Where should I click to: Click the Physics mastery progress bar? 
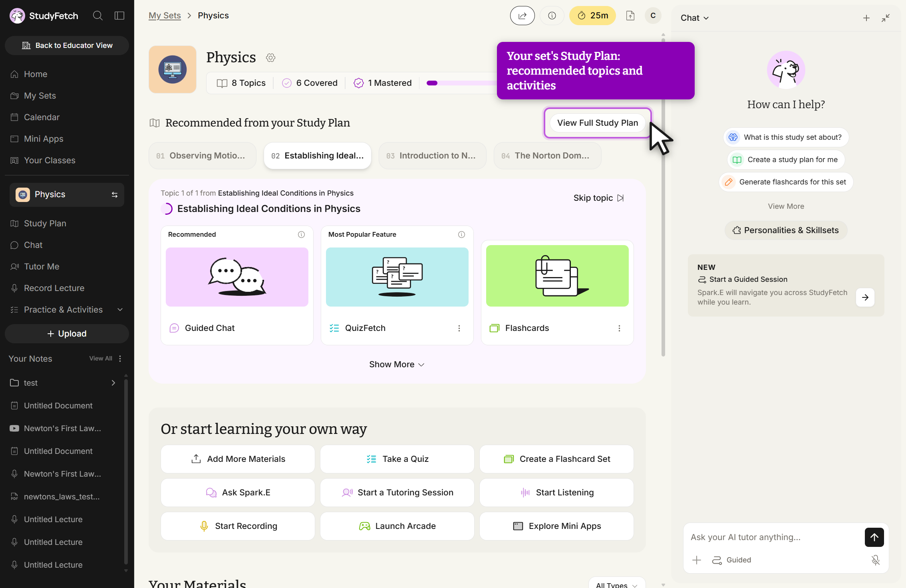pos(461,83)
